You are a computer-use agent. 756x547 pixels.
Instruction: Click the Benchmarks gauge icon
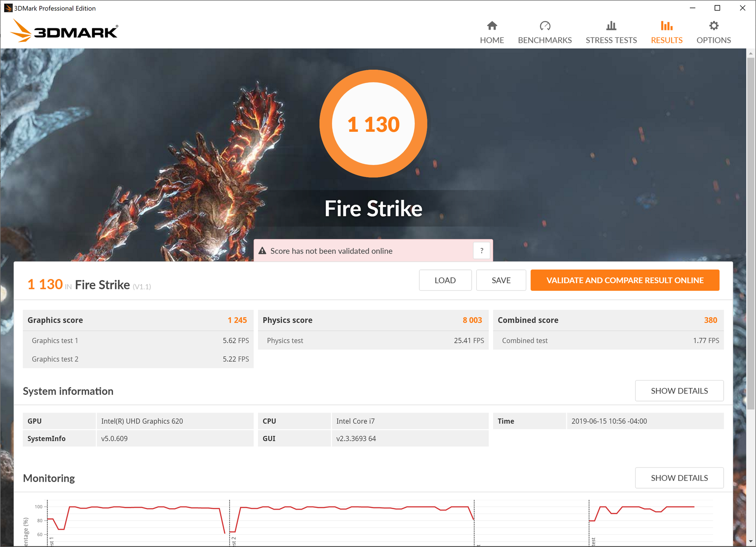click(545, 26)
